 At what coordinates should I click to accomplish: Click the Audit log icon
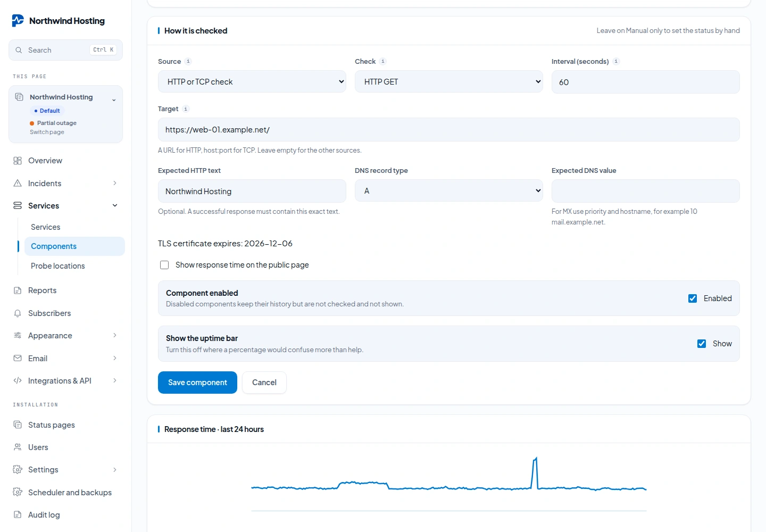click(x=18, y=514)
